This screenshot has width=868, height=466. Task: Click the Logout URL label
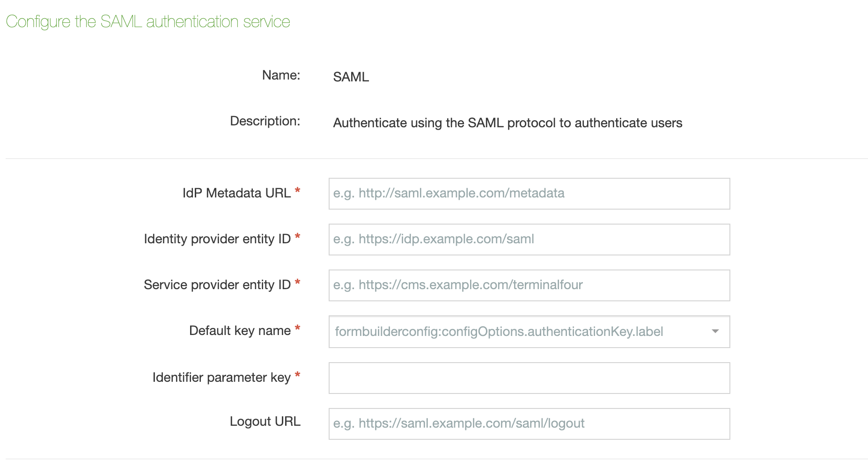click(265, 422)
